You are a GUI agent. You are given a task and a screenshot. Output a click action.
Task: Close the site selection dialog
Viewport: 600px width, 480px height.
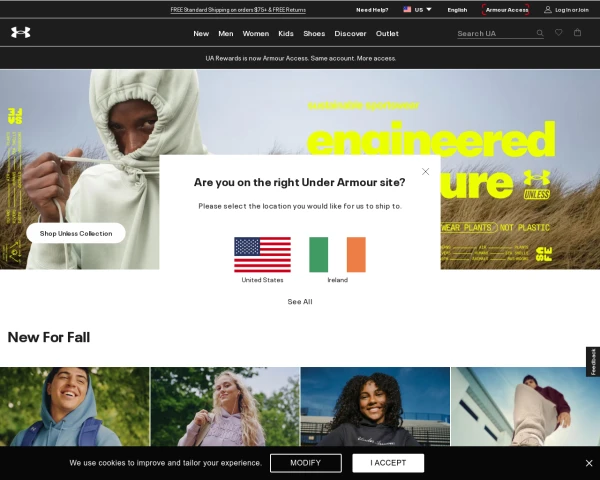425,171
